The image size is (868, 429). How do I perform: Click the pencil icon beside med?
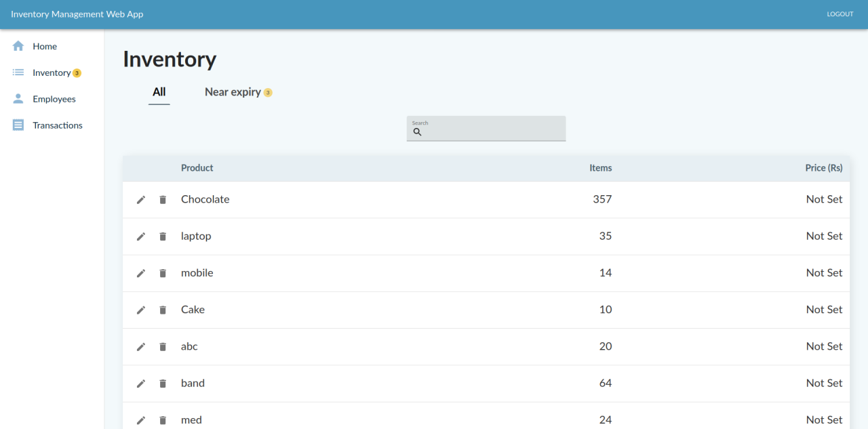point(140,420)
